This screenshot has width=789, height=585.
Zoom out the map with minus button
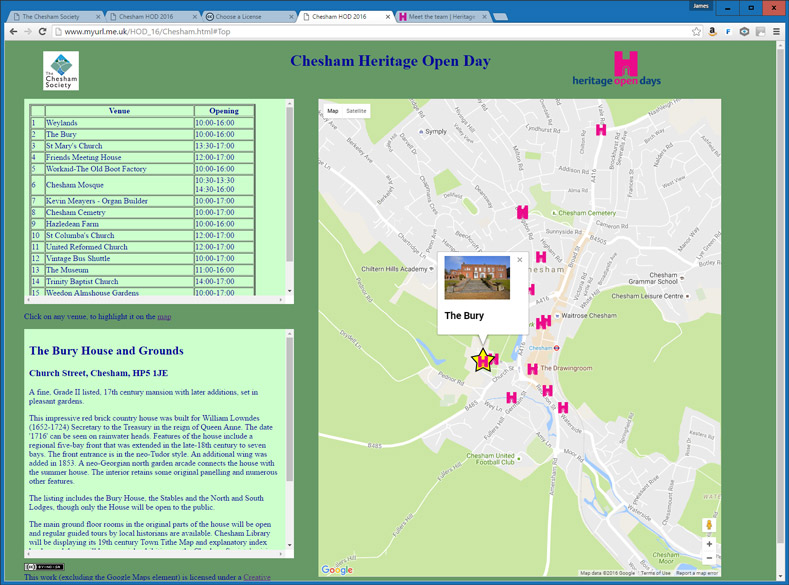click(x=709, y=558)
